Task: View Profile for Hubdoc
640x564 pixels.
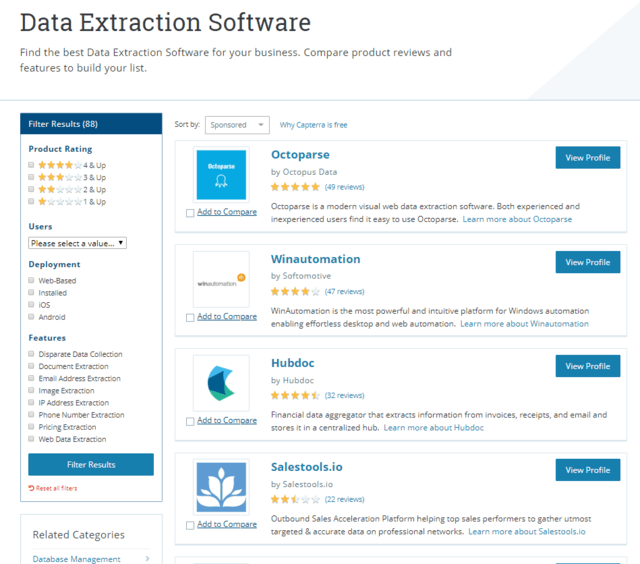Action: click(x=588, y=366)
